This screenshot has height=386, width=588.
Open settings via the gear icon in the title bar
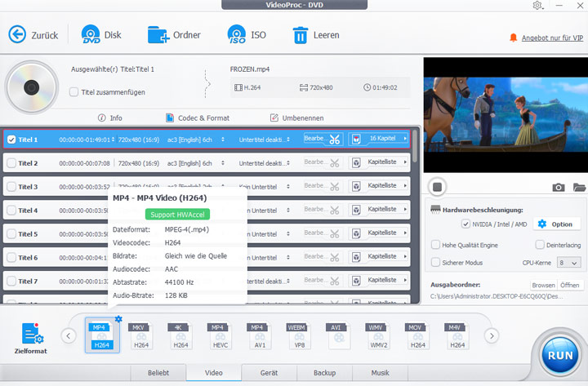tap(537, 5)
